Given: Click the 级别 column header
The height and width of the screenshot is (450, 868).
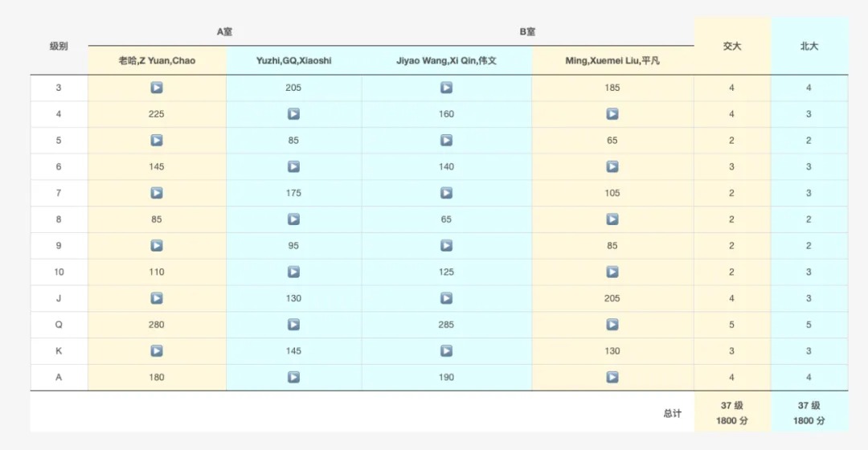Looking at the screenshot, I should click(x=59, y=47).
